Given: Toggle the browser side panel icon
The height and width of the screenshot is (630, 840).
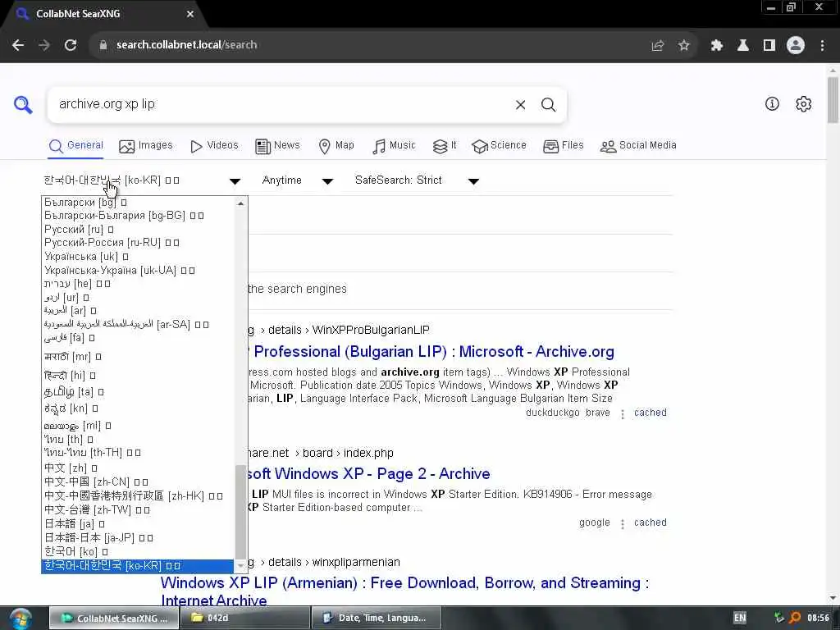Looking at the screenshot, I should tap(769, 46).
